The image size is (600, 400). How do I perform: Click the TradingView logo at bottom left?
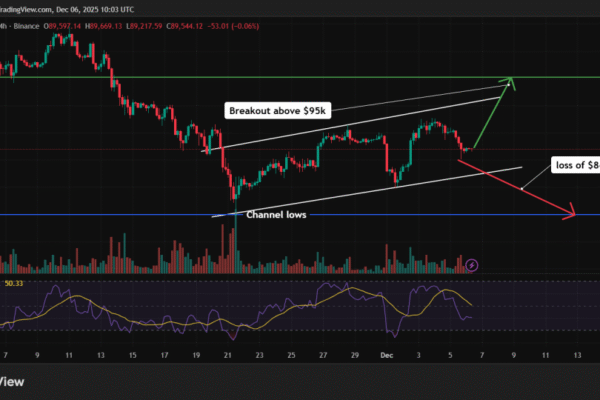click(x=10, y=382)
